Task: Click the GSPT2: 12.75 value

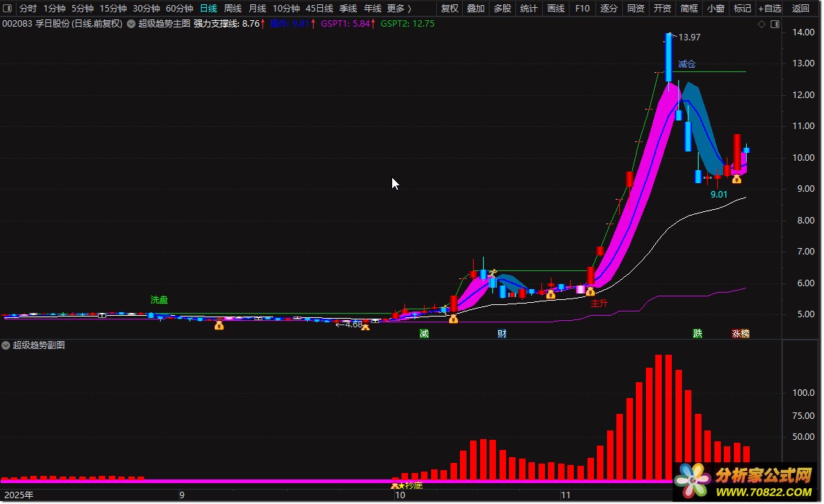Action: (x=407, y=24)
